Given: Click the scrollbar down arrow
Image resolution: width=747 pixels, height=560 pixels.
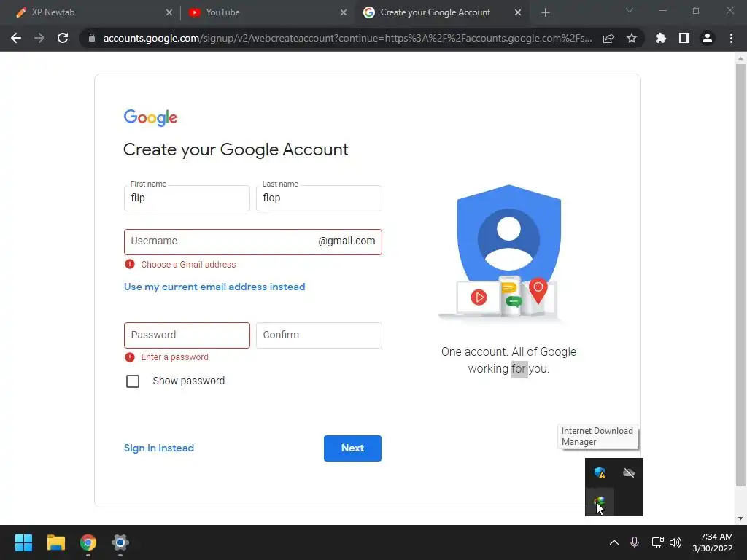Looking at the screenshot, I should [x=740, y=518].
